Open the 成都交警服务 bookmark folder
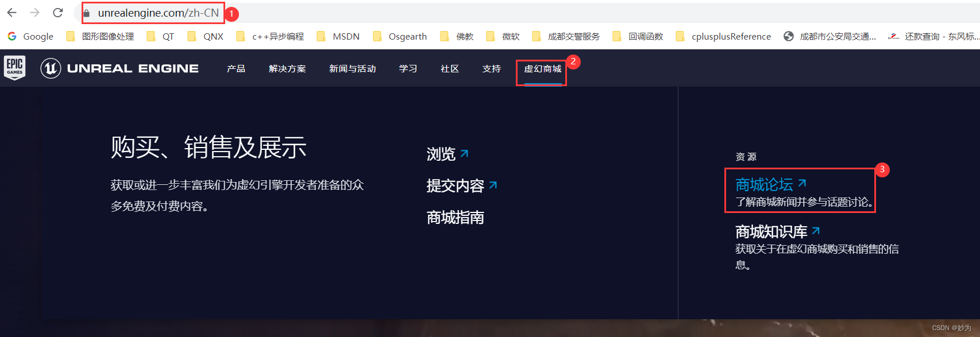Viewport: 980px width, 337px height. coord(566,36)
